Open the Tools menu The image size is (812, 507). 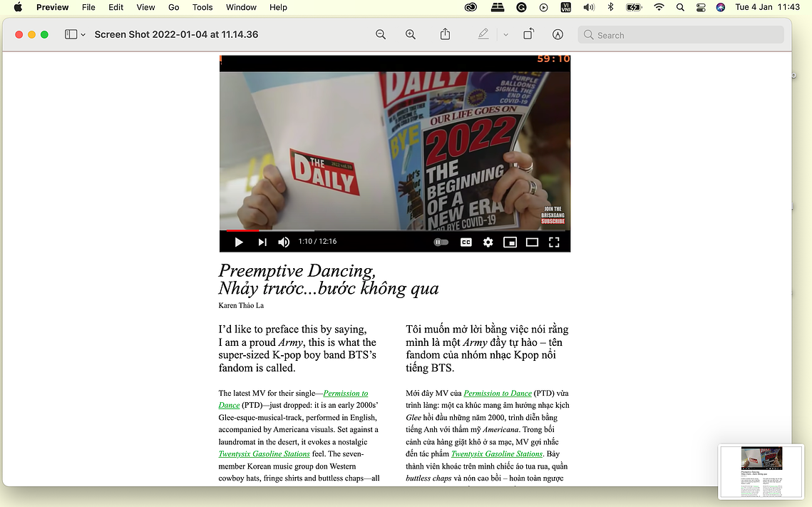click(x=202, y=7)
